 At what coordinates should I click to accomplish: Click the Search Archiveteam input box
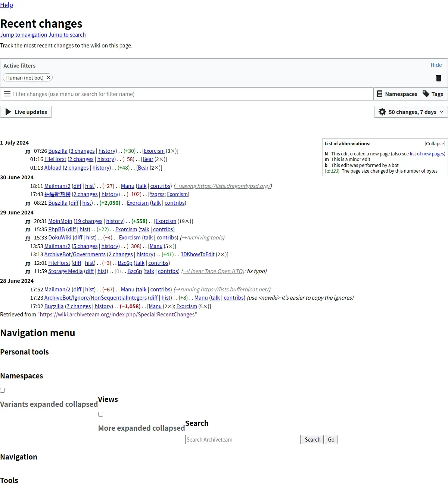(243, 440)
